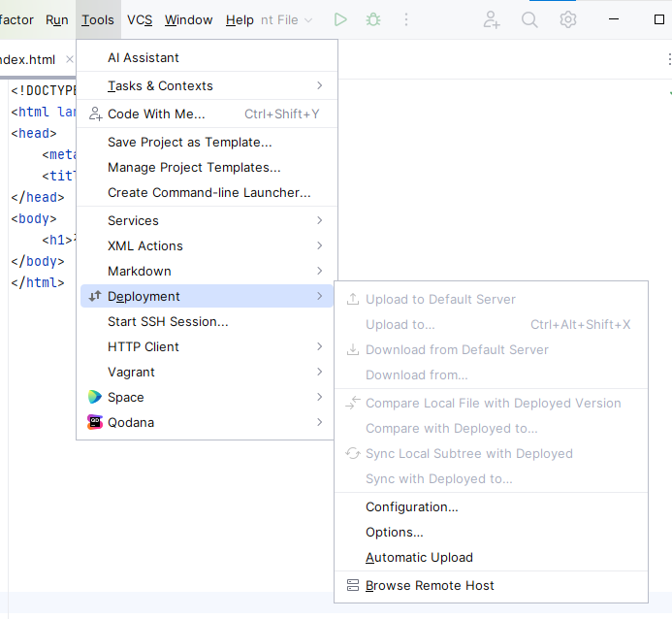Open the Refactor menu
The image size is (672, 619).
pos(16,19)
